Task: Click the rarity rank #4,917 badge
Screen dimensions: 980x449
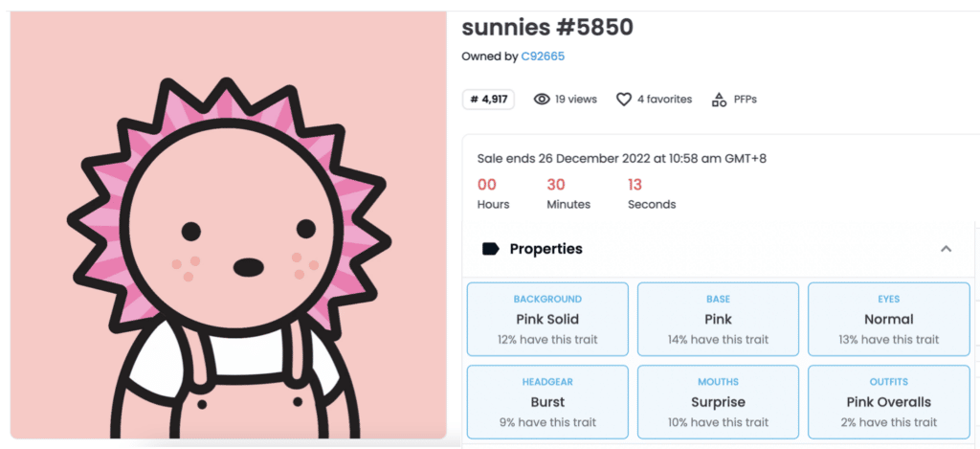Action: 488,100
